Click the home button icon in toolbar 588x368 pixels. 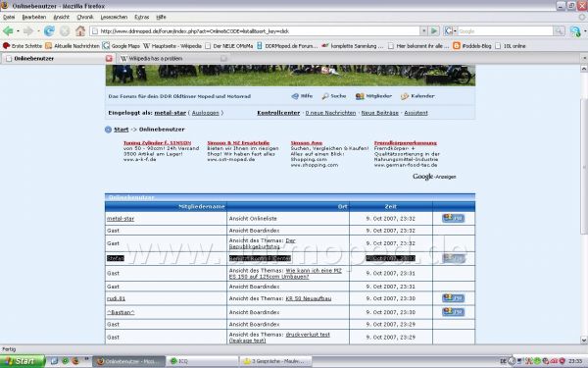[x=80, y=30]
